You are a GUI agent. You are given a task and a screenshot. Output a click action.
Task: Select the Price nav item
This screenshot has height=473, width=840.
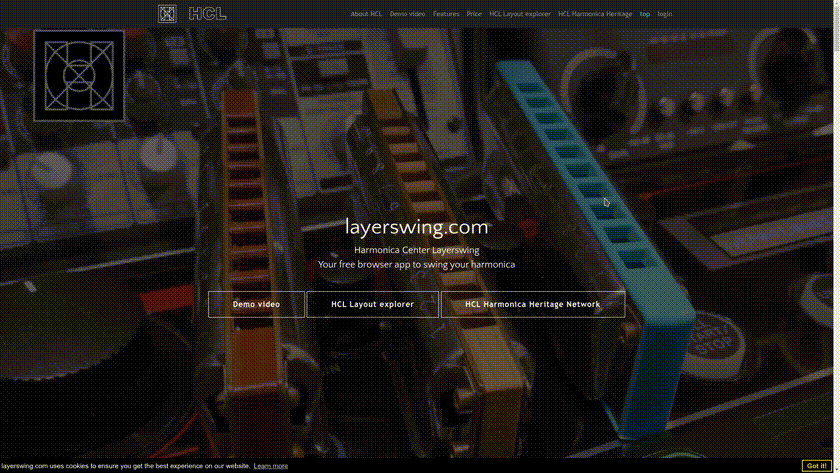point(474,14)
